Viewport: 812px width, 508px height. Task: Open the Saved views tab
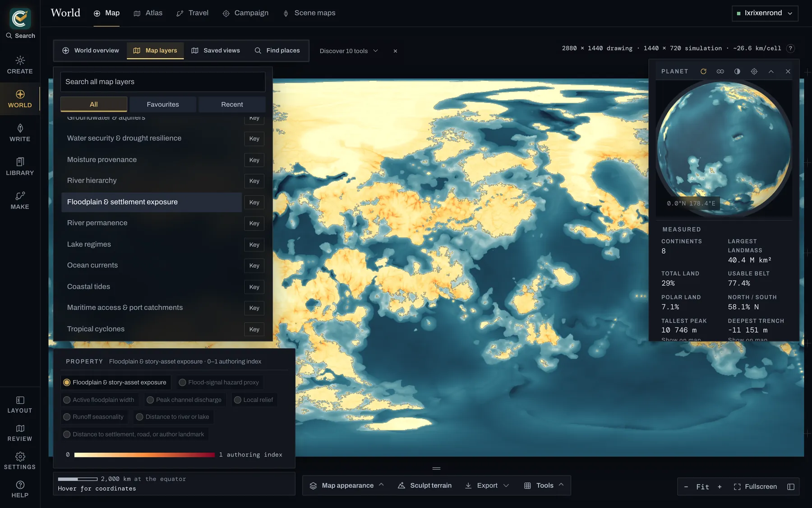pos(216,51)
